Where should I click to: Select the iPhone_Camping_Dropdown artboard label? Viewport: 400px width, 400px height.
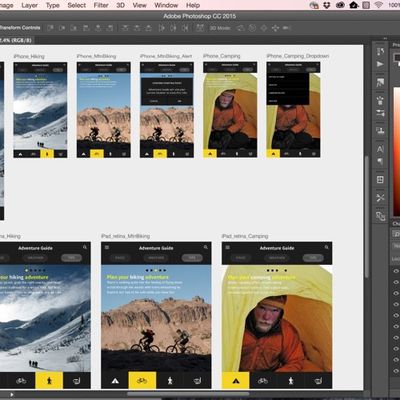click(x=298, y=56)
